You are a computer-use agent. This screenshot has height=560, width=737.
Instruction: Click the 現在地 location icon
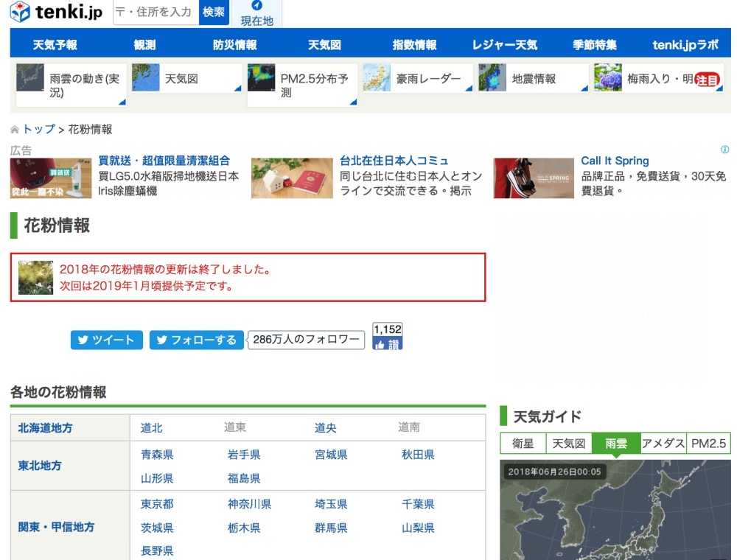(x=256, y=6)
